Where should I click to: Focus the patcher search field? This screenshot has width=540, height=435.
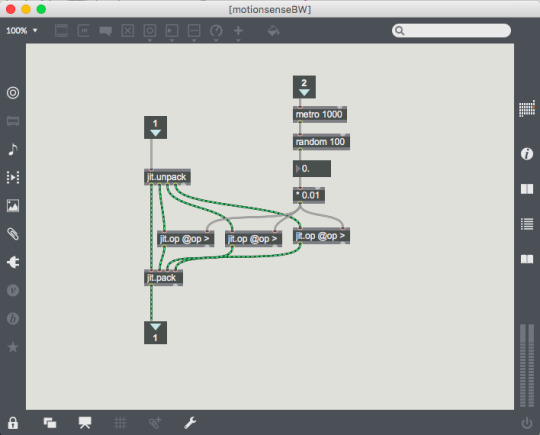[x=451, y=31]
